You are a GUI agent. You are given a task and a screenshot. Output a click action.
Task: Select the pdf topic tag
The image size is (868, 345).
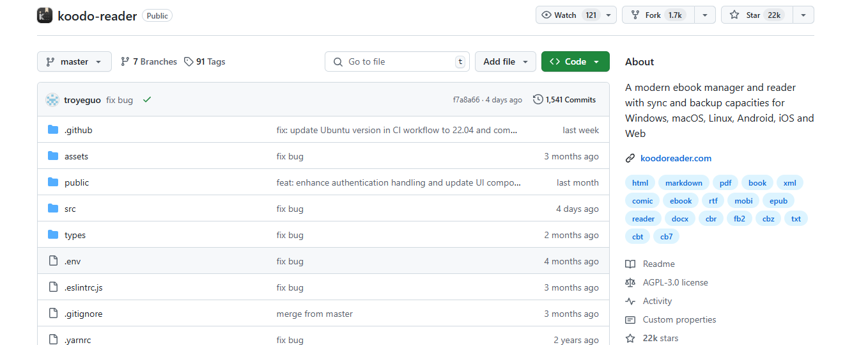coord(725,183)
